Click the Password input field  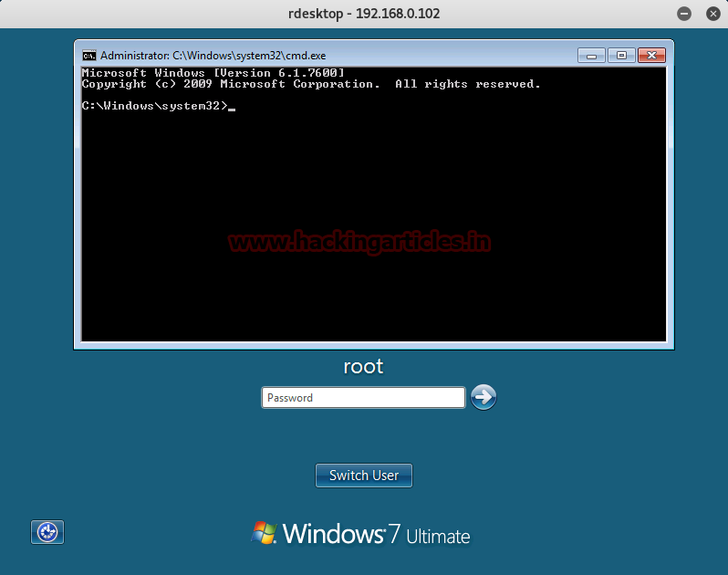363,398
